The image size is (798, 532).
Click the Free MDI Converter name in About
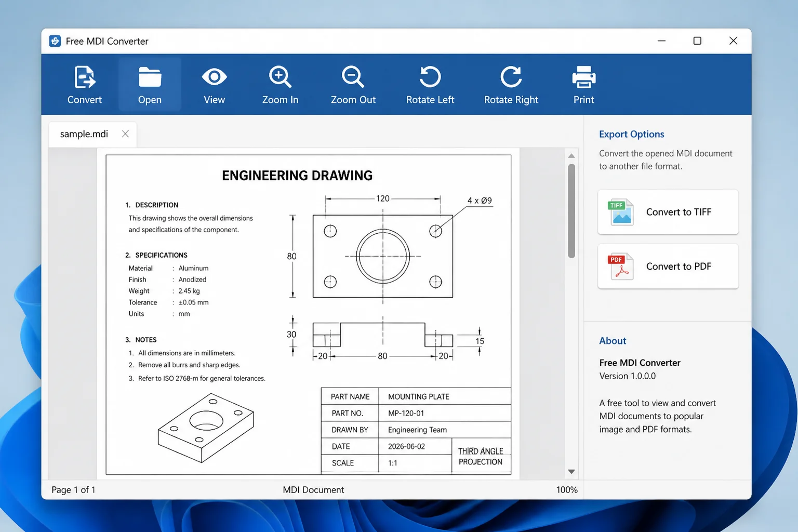coord(640,363)
